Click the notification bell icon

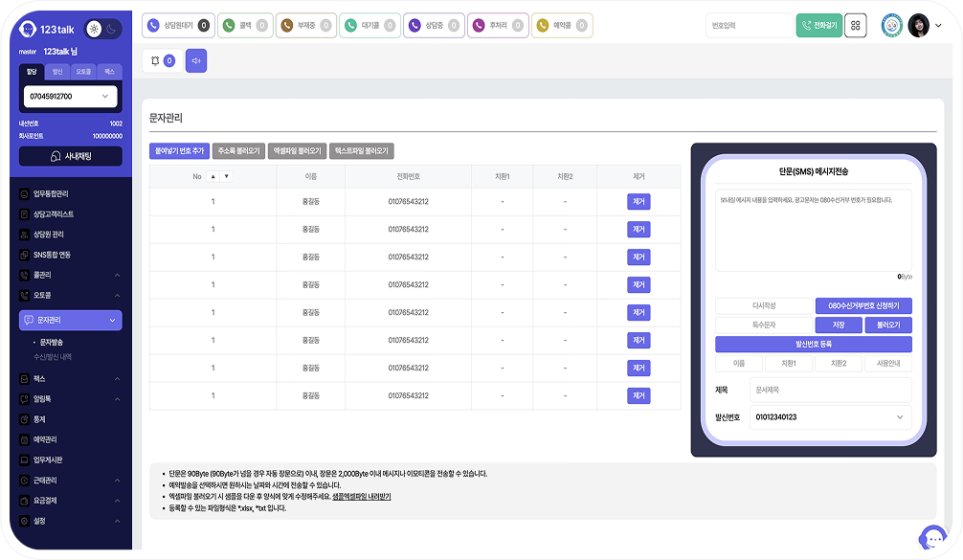(156, 61)
